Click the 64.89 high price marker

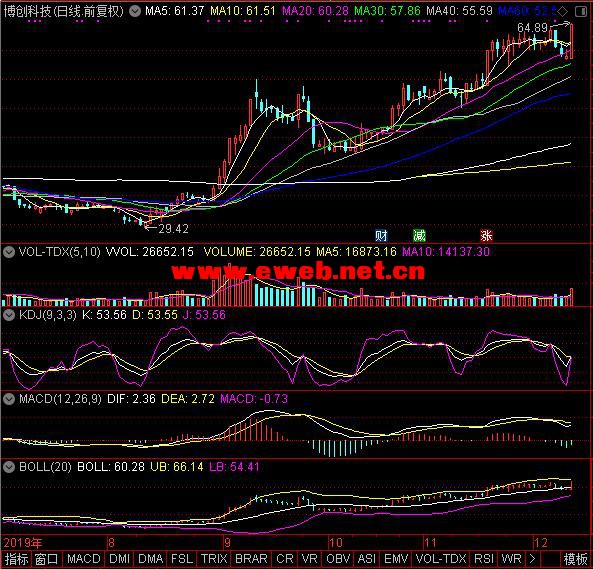(x=532, y=28)
